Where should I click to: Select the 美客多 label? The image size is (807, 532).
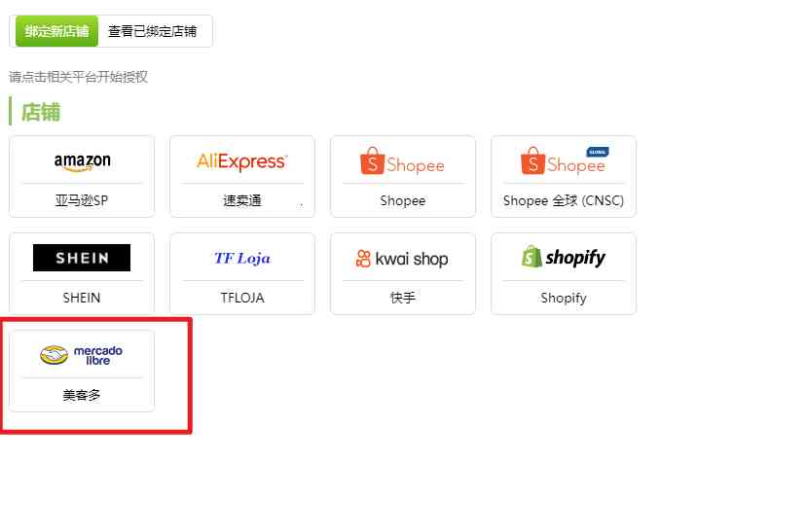82,395
